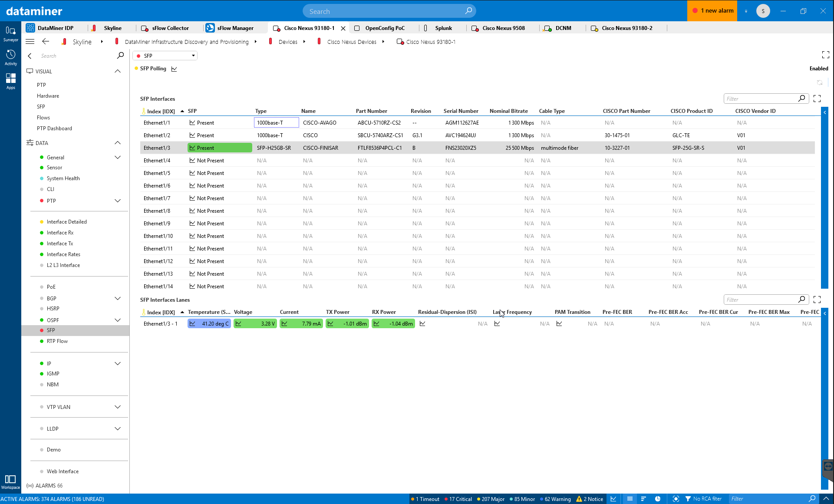
Task: Click the alarm focus target icon in the bottom status bar
Action: point(676,499)
